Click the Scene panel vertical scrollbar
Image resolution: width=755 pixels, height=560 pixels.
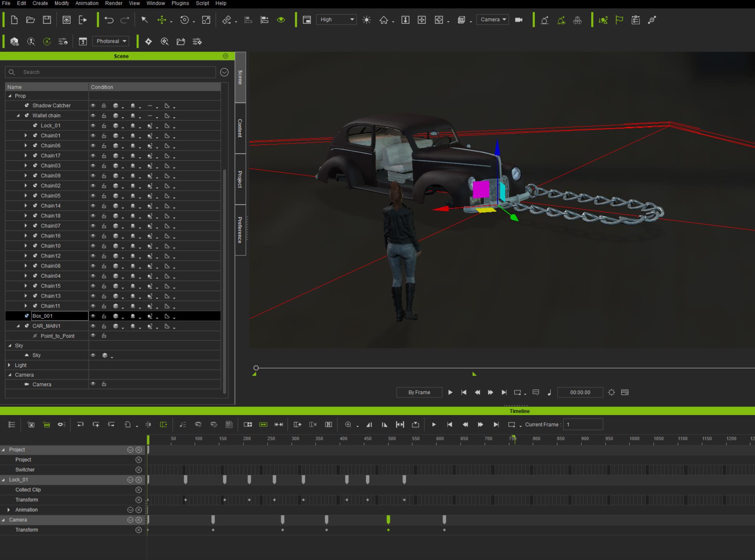[x=225, y=281]
